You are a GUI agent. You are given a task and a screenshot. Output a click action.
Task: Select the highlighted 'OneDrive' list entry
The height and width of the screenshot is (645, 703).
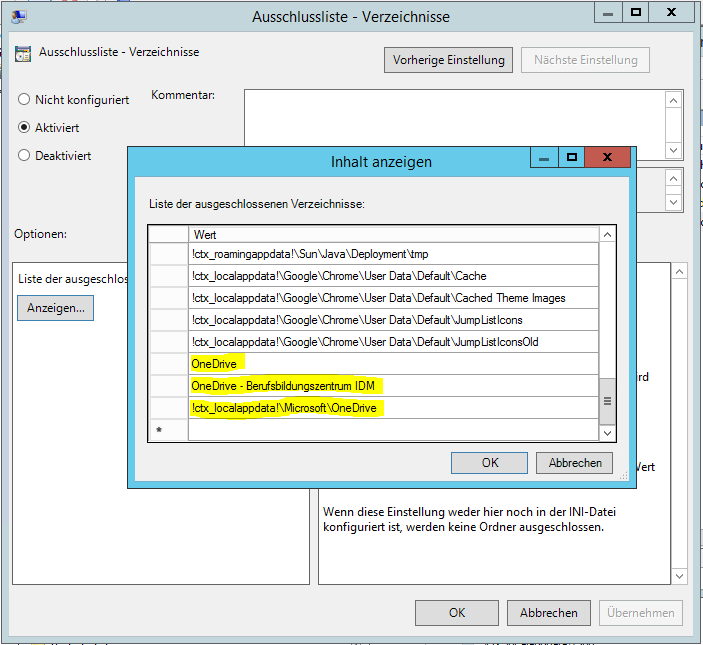point(214,364)
